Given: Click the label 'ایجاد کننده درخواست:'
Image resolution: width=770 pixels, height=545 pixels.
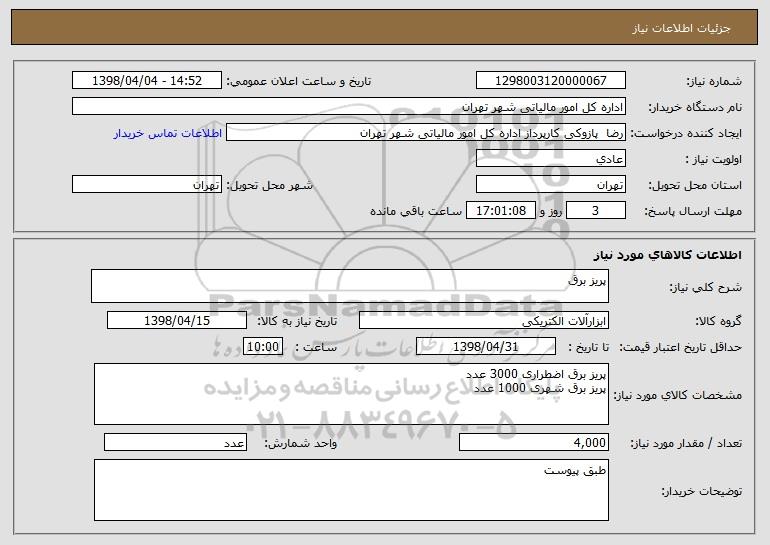Looking at the screenshot, I should coord(686,134).
